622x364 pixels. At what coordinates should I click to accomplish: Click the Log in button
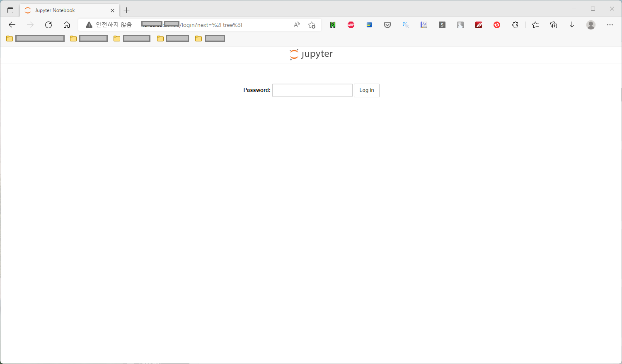(x=367, y=90)
